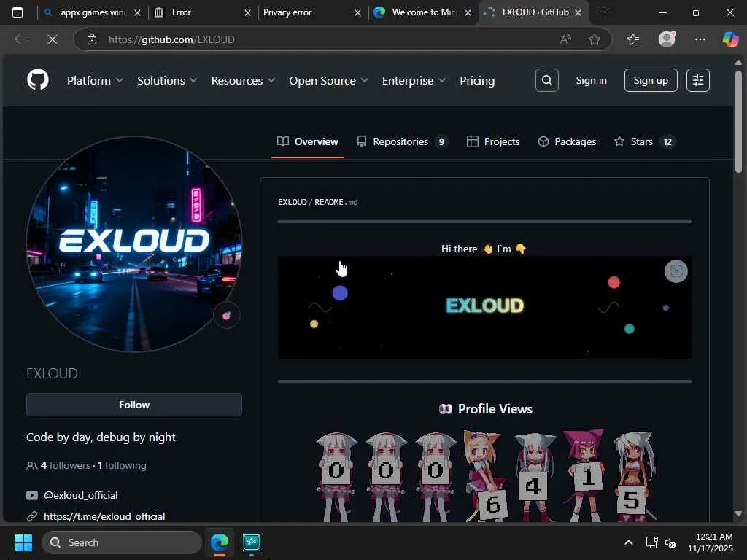Click the profile views counter image
Viewport: 747px width, 560px height.
(485, 475)
